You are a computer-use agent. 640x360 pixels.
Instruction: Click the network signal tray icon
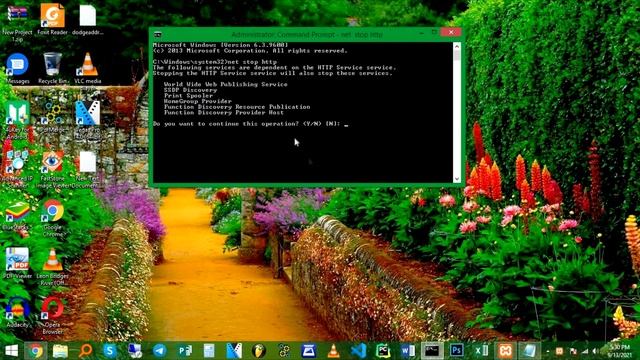[585, 351]
